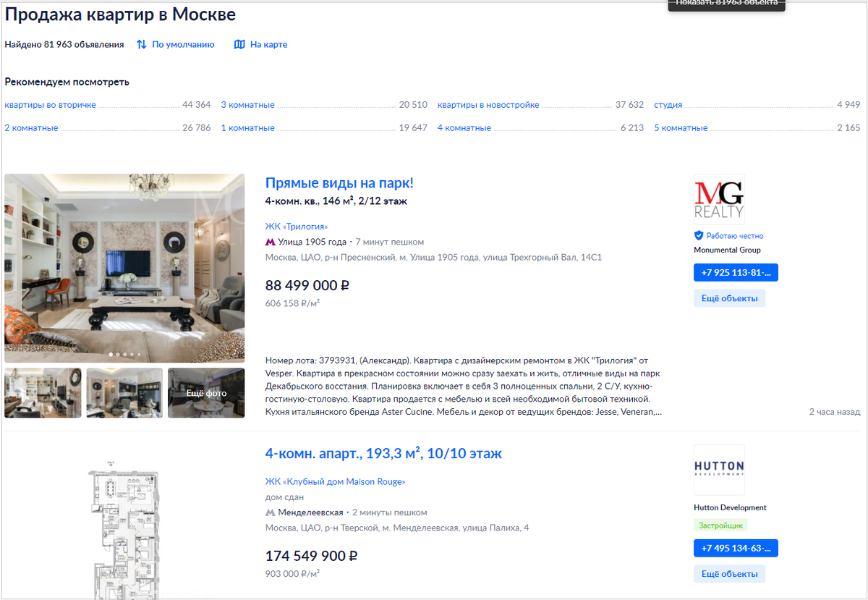
Task: Select the image carousel dots on the first photo
Action: click(x=124, y=355)
